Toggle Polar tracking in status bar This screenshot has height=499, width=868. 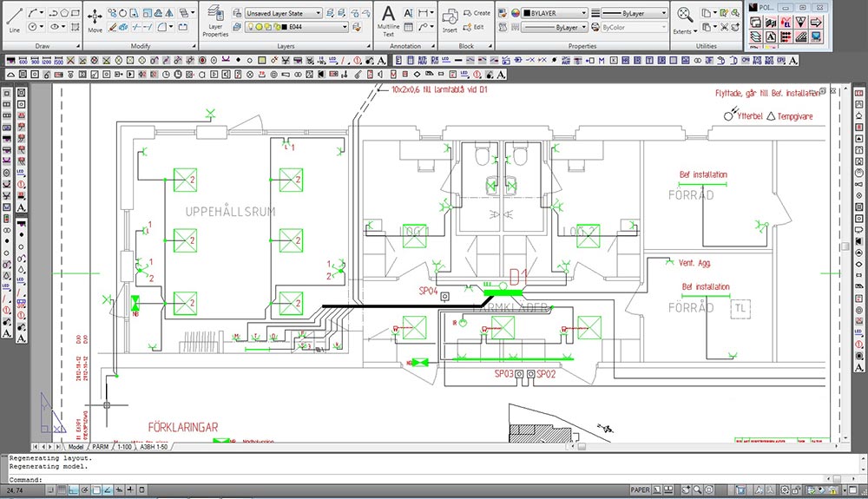(x=85, y=489)
